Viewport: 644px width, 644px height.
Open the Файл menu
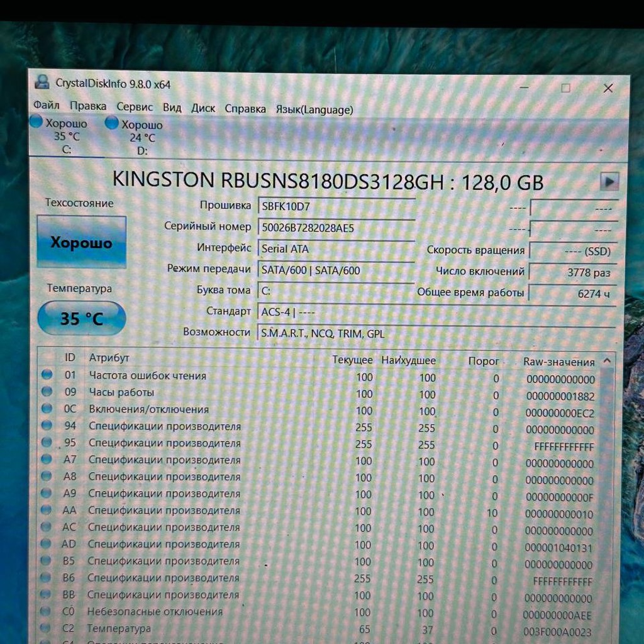(x=47, y=105)
